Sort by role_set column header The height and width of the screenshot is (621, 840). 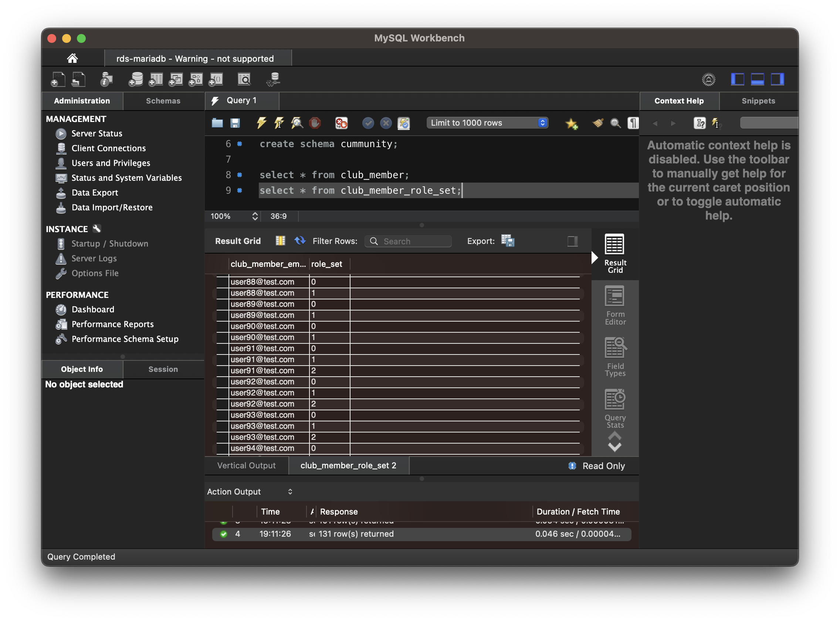coord(329,264)
